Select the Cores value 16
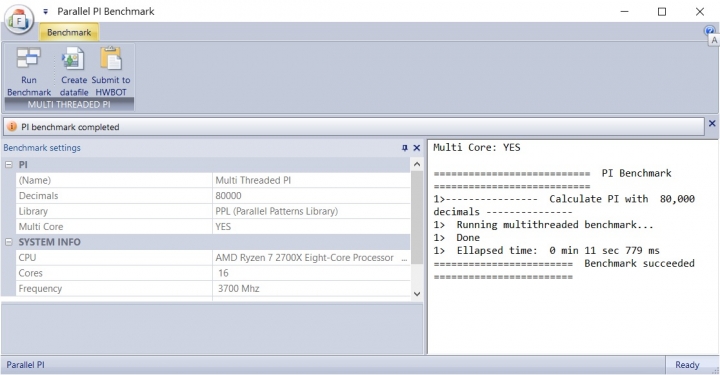 pyautogui.click(x=311, y=273)
